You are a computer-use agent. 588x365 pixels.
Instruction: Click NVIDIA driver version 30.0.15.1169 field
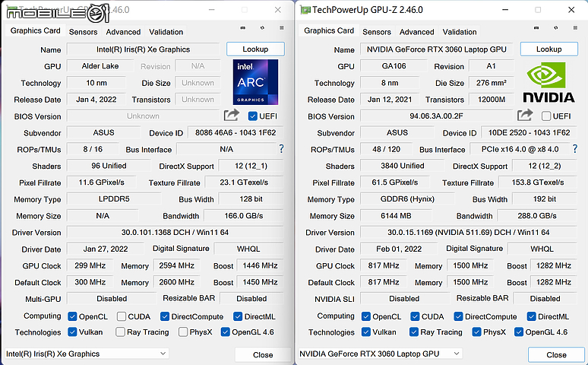[x=469, y=233]
